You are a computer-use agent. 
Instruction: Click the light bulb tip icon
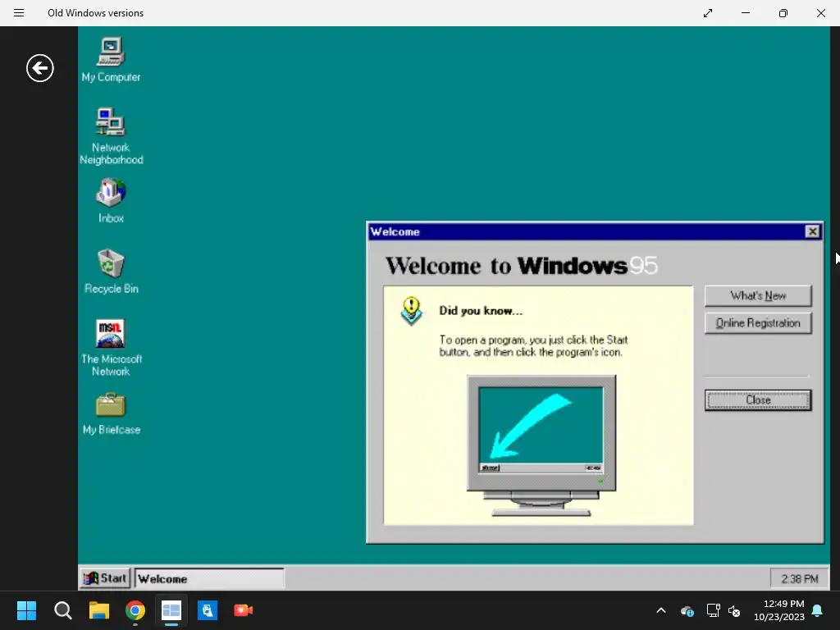coord(412,311)
